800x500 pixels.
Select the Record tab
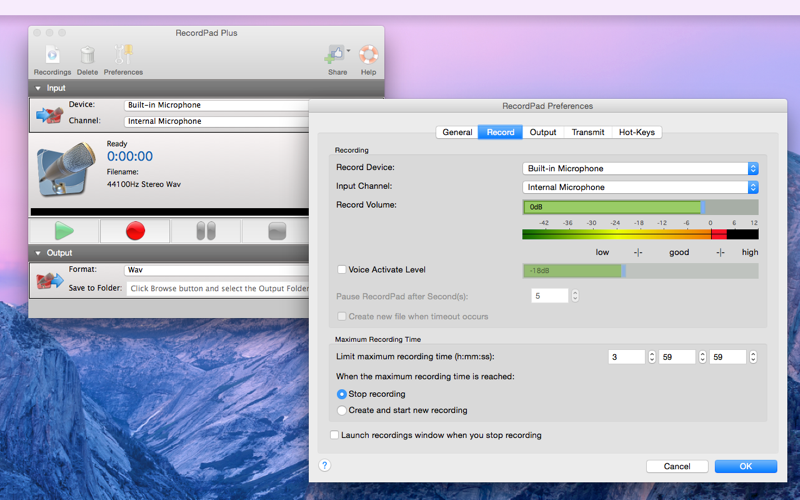pyautogui.click(x=500, y=132)
